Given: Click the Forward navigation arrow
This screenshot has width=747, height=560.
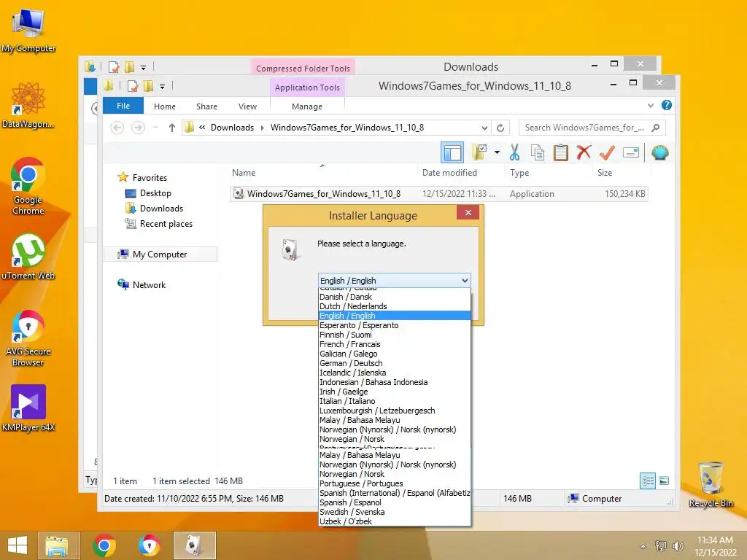Looking at the screenshot, I should [138, 128].
